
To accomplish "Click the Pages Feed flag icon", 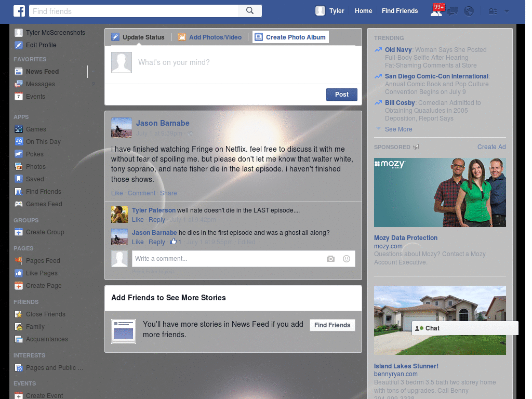I will [19, 261].
